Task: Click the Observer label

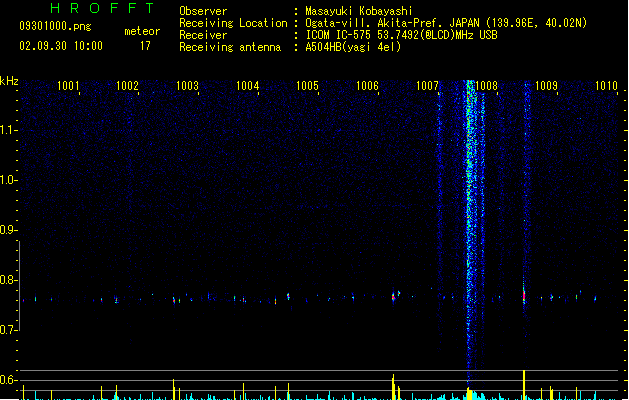Action: pyautogui.click(x=203, y=11)
